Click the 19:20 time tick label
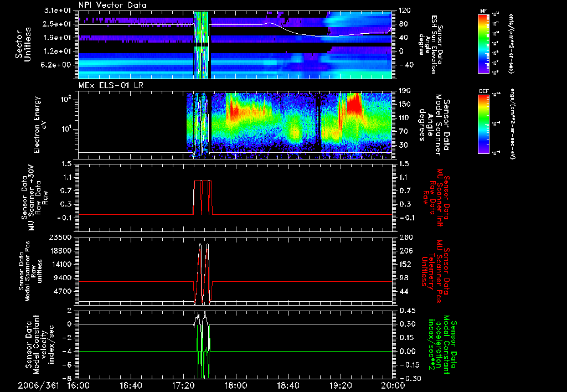Screen dimensions: 567x392 [341, 385]
